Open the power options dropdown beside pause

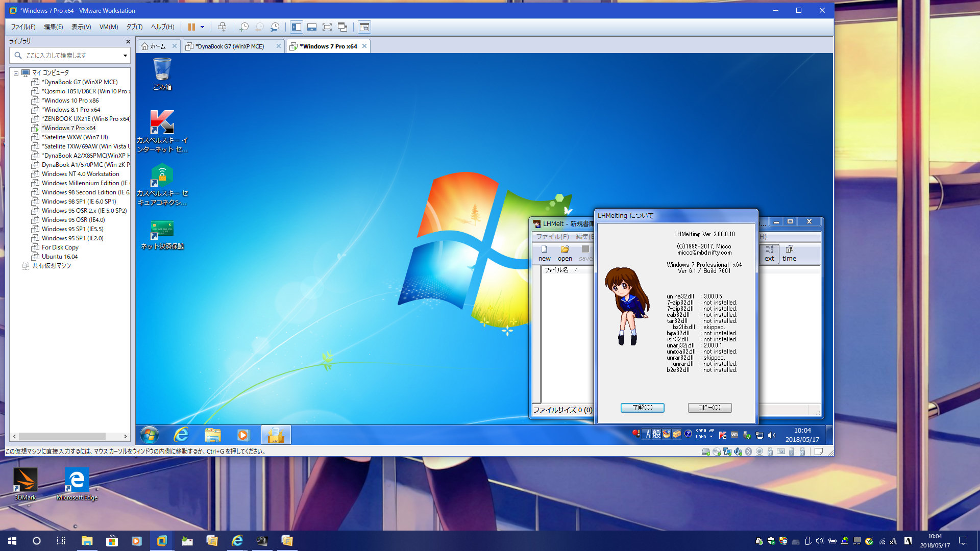click(x=202, y=27)
